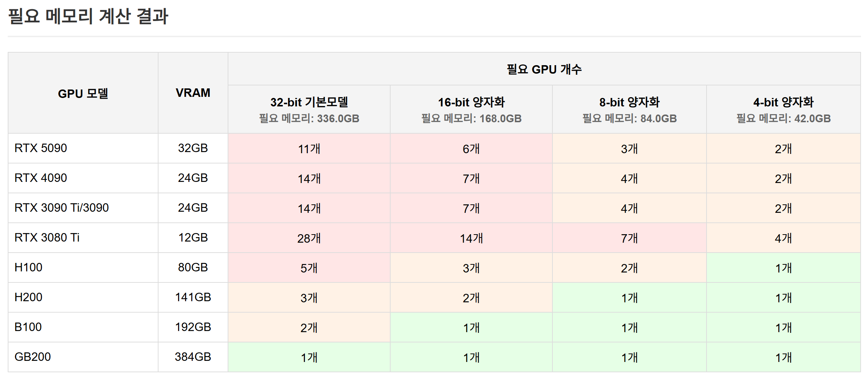Click the '필요 메모리: 84.0GB' text
868x380 pixels.
point(630,119)
